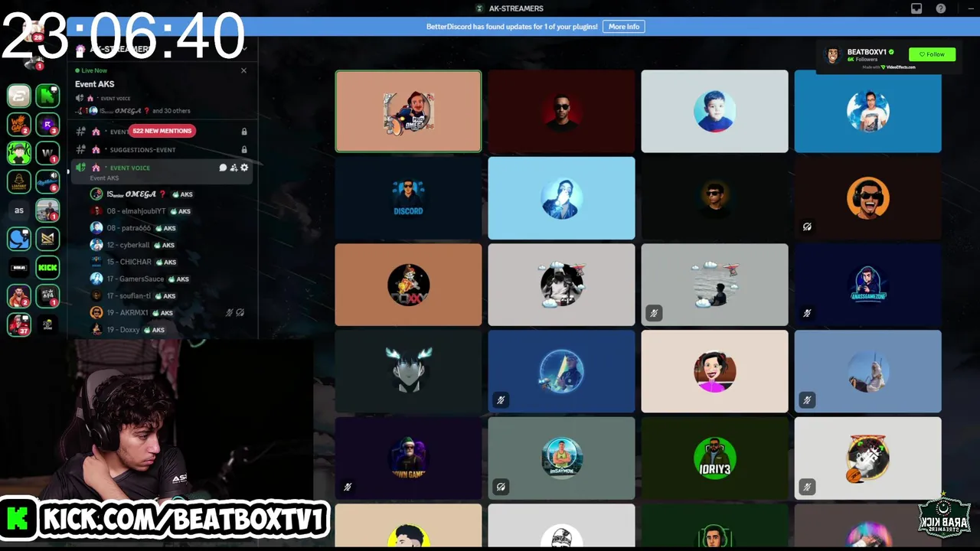Click muted mic icon on ANASSGAMEZONE tile

807,313
